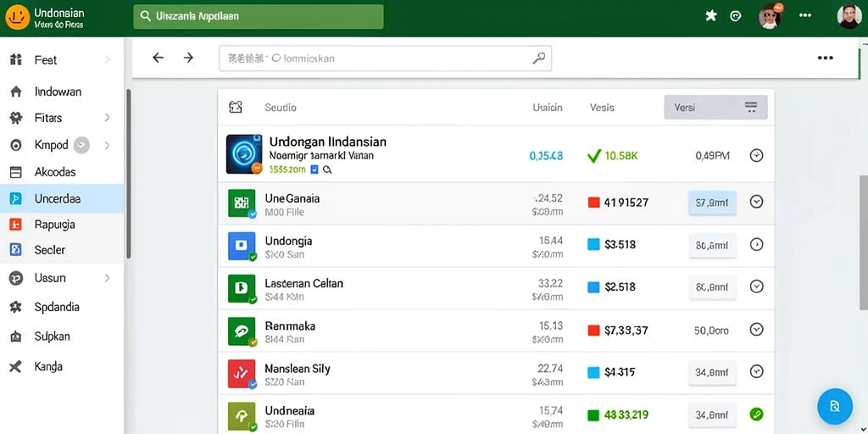This screenshot has height=434, width=868.
Task: Toggle the Kmpod switch in sidebar
Action: 81,145
